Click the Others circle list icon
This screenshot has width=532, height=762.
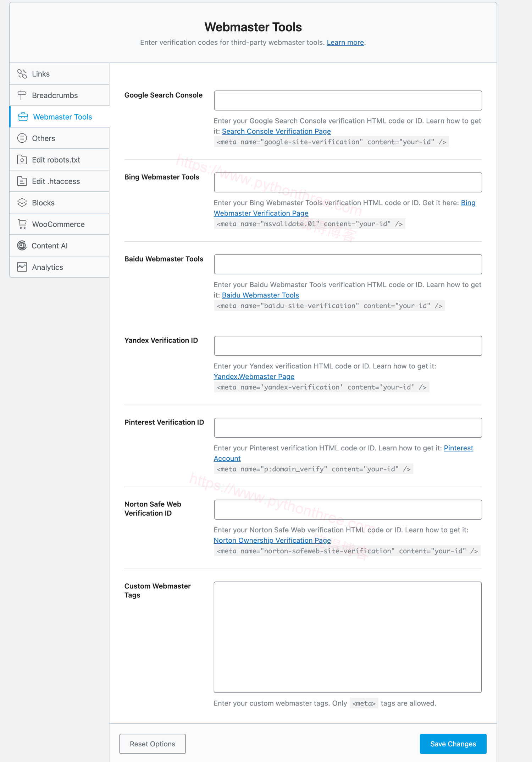coord(22,138)
